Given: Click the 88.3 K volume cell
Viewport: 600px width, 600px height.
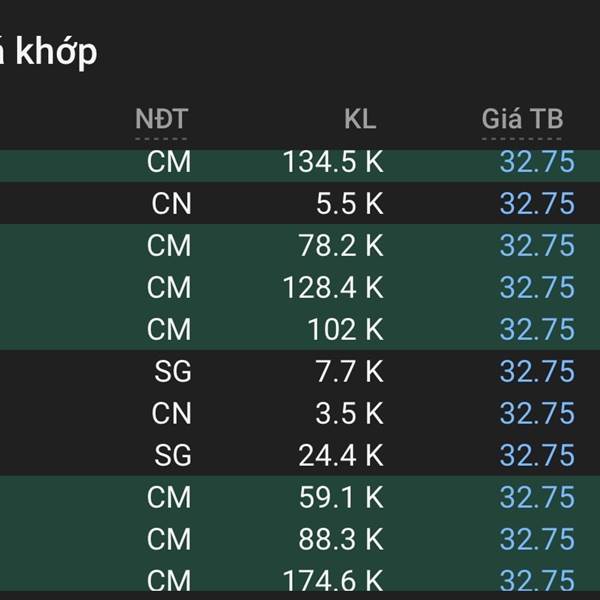Looking at the screenshot, I should tap(341, 540).
